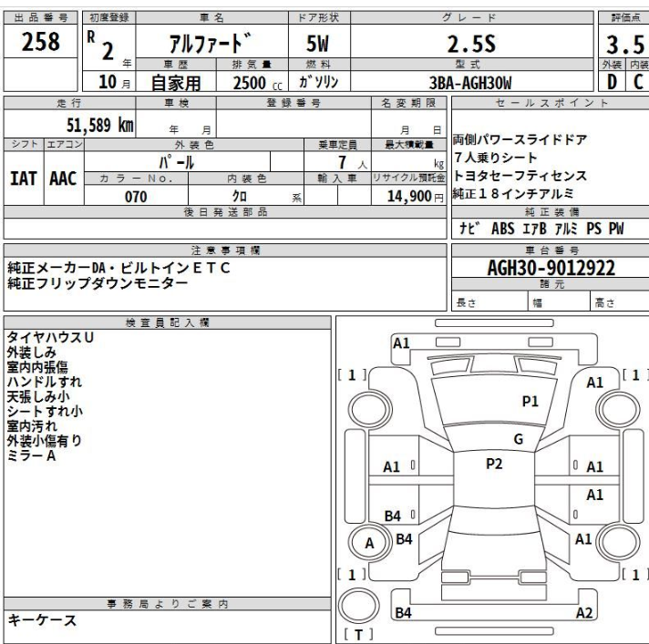Click the 検査員記入欄 section header
The width and height of the screenshot is (649, 644).
coord(168,322)
